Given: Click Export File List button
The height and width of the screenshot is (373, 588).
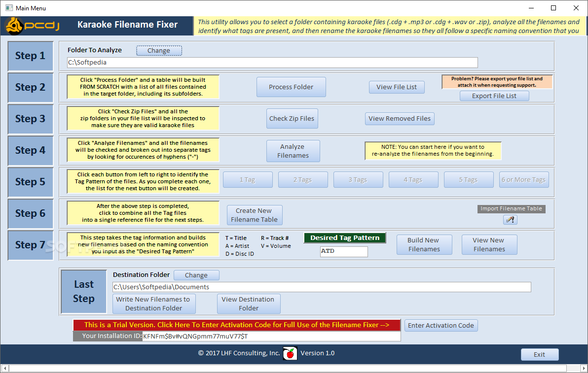Looking at the screenshot, I should pos(494,96).
